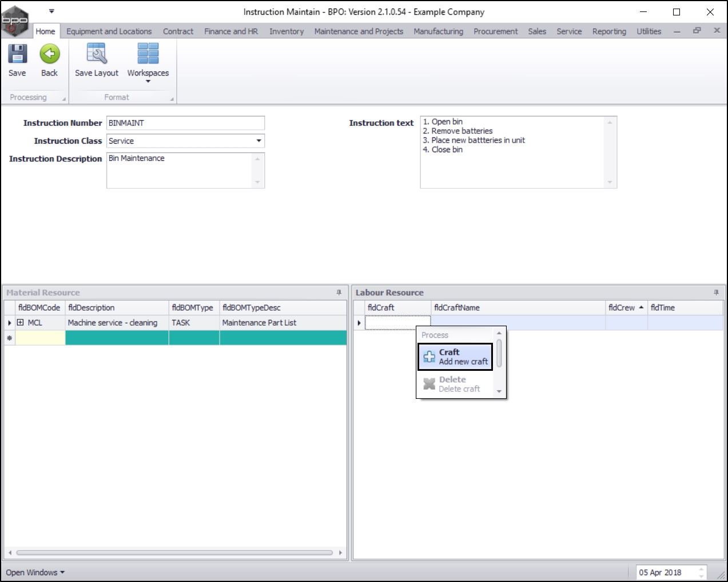The height and width of the screenshot is (582, 728).
Task: Pin the Material Resource panel
Action: click(x=339, y=292)
